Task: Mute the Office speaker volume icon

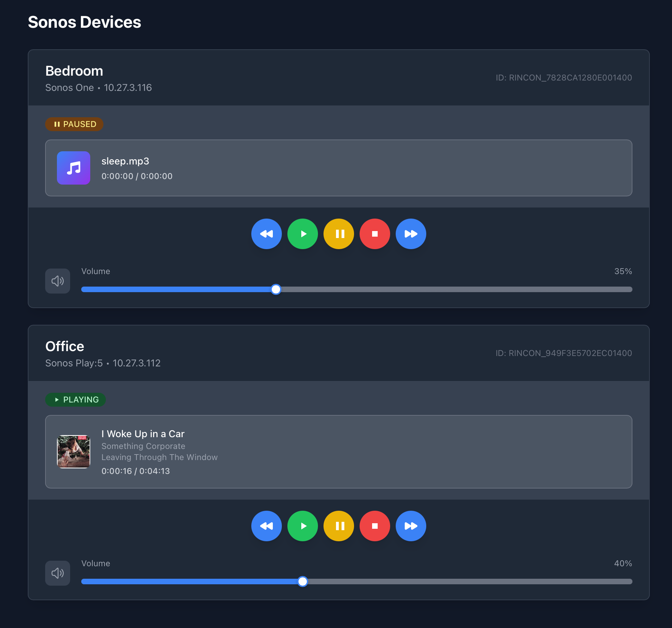Action: pos(58,573)
